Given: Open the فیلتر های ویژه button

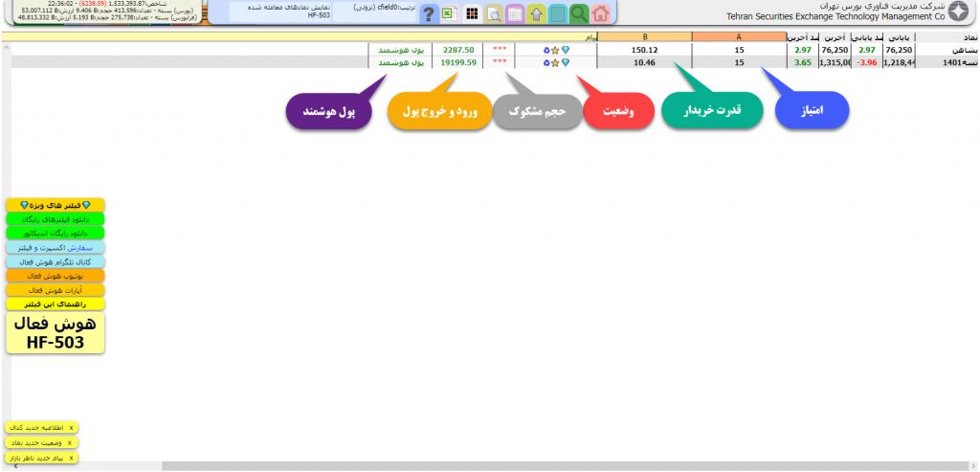Looking at the screenshot, I should point(56,205).
